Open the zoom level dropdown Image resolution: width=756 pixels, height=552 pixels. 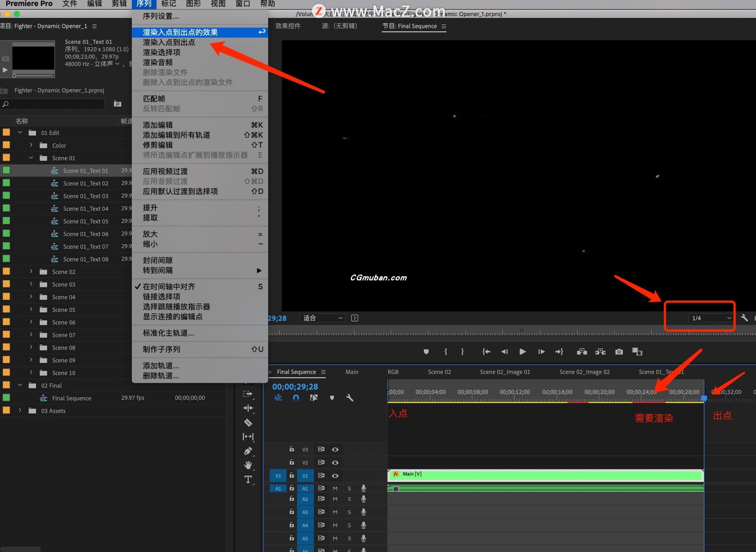pos(322,318)
